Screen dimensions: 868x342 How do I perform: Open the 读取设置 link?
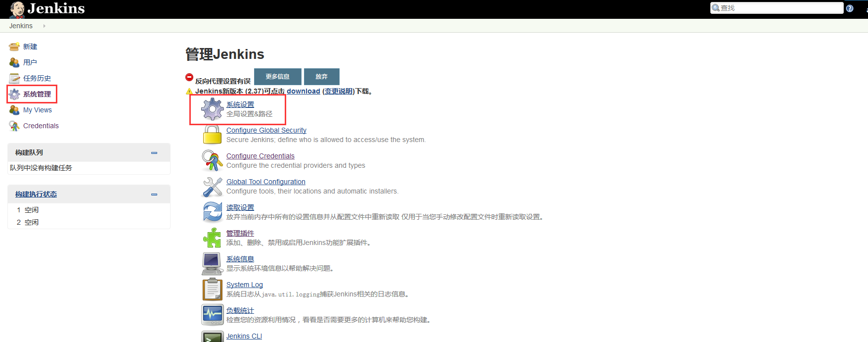pos(240,207)
